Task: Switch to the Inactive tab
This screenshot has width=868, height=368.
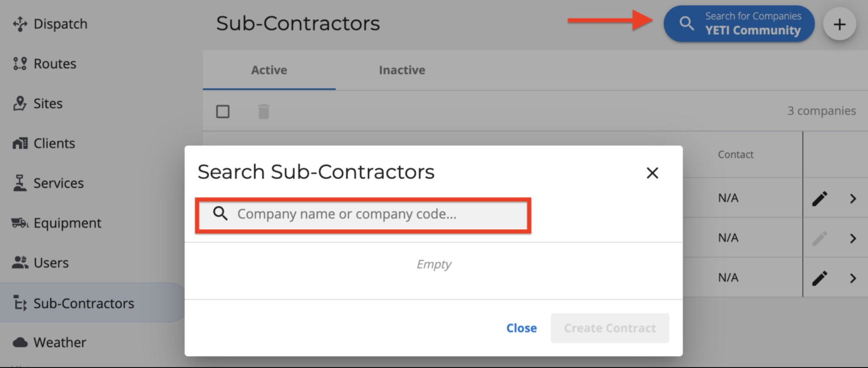Action: (402, 70)
